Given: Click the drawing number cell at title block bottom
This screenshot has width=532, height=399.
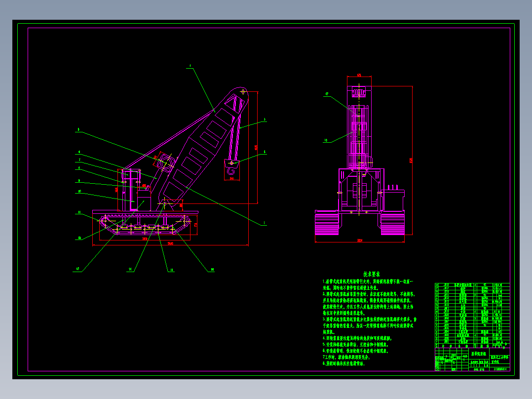Looking at the screenshot, I should pyautogui.click(x=500, y=369).
